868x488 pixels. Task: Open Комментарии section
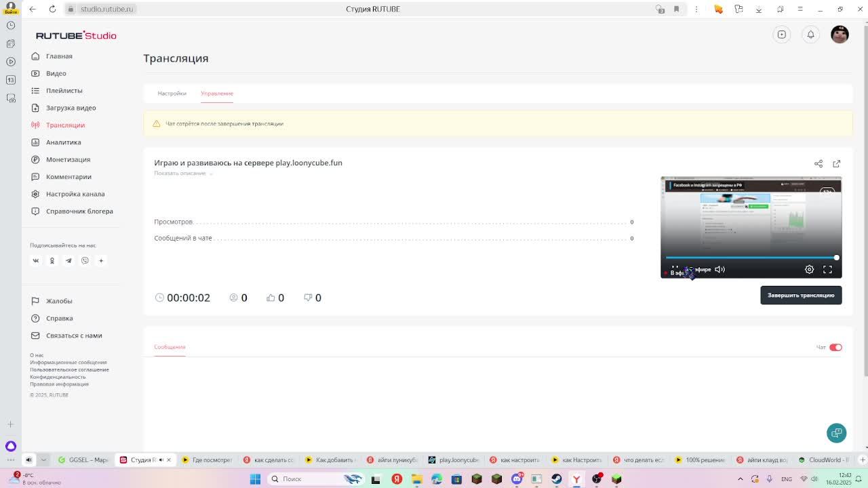pyautogui.click(x=68, y=177)
